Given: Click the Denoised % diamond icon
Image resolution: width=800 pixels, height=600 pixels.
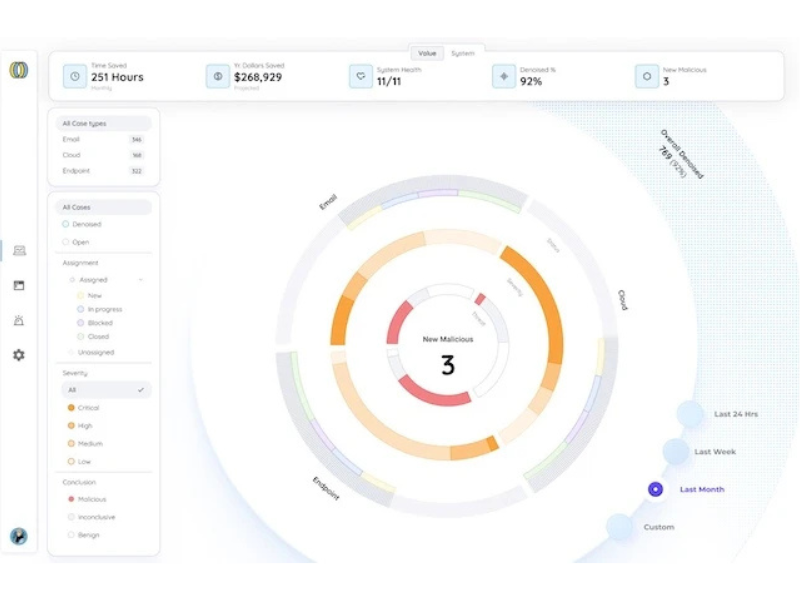Looking at the screenshot, I should pos(504,75).
